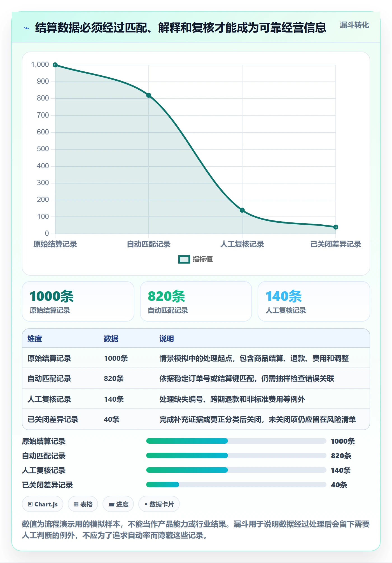The image size is (392, 563).
Task: Click progress bar for 人工复核记录
Action: coord(236,470)
